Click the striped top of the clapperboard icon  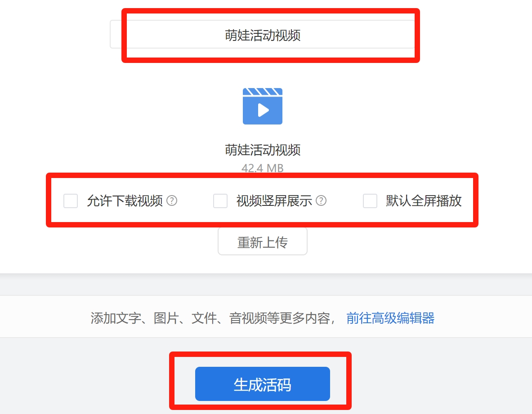[262, 92]
